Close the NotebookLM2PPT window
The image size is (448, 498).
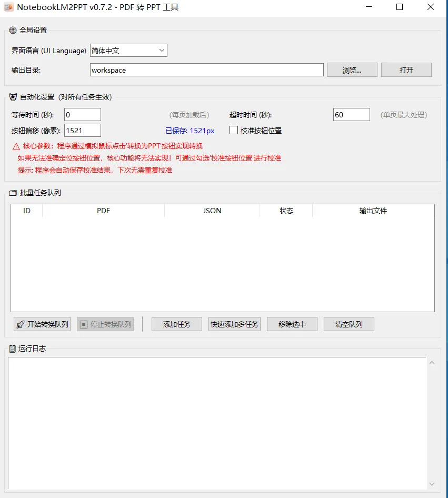tap(431, 7)
